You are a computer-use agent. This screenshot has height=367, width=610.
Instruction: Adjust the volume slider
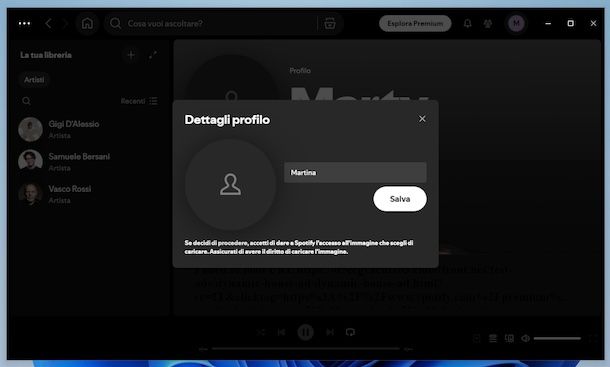point(557,339)
